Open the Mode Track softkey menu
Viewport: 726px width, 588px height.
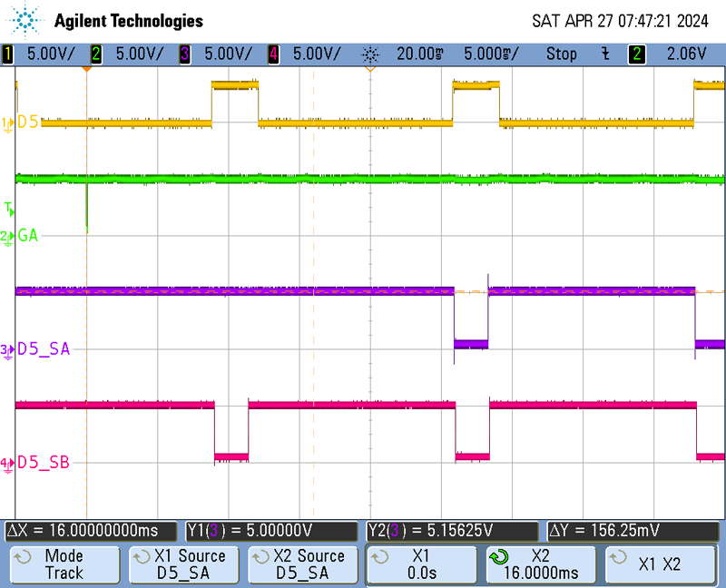coord(64,564)
